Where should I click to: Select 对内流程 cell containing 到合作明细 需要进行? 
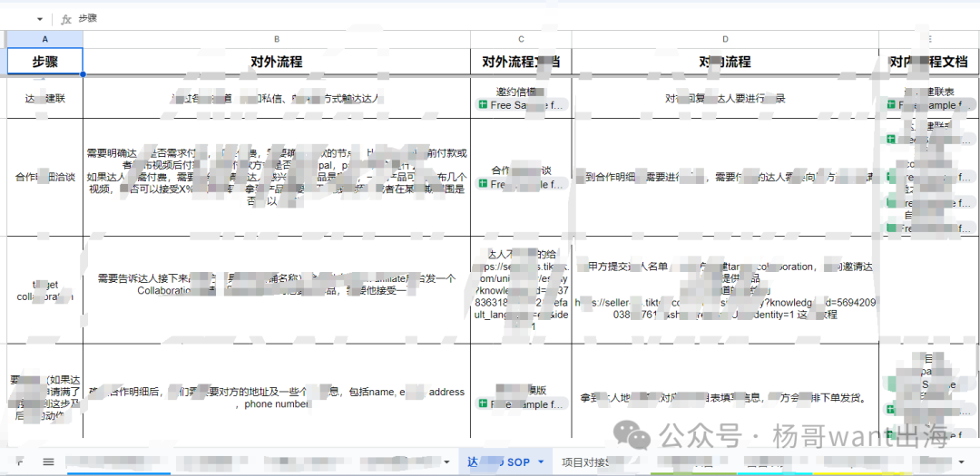tap(725, 177)
